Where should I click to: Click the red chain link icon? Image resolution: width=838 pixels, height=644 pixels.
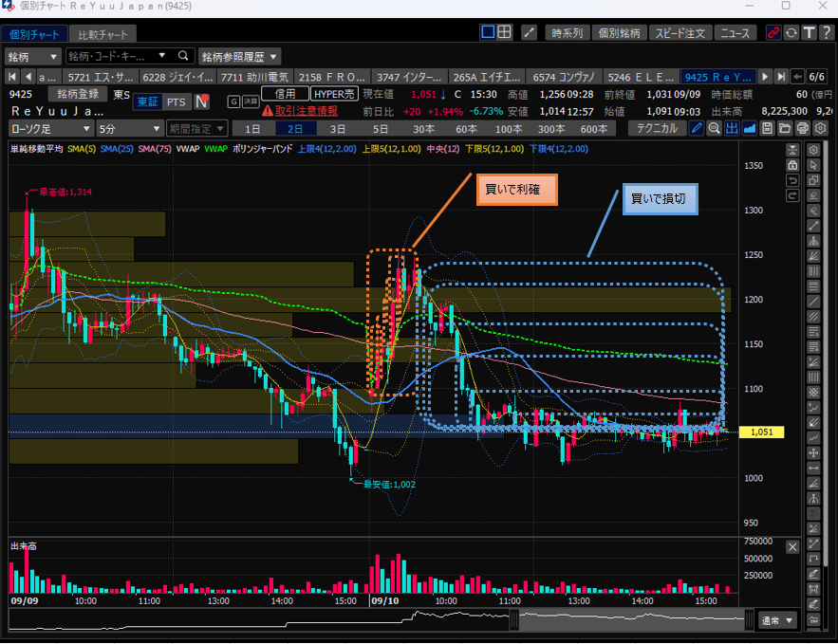click(x=773, y=33)
